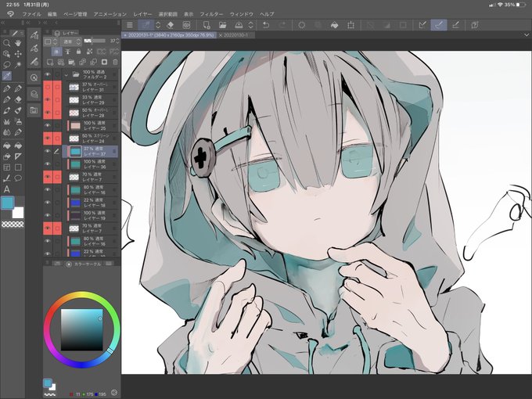Open the canvas tab overflow chevron

click(x=527, y=35)
